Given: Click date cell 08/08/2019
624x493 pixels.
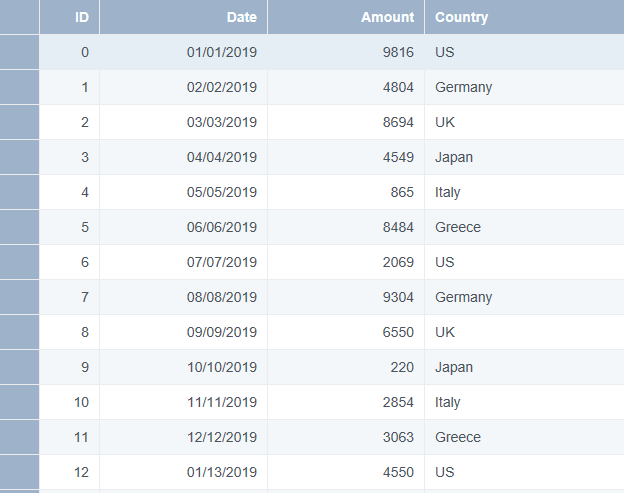Looking at the screenshot, I should (183, 297).
